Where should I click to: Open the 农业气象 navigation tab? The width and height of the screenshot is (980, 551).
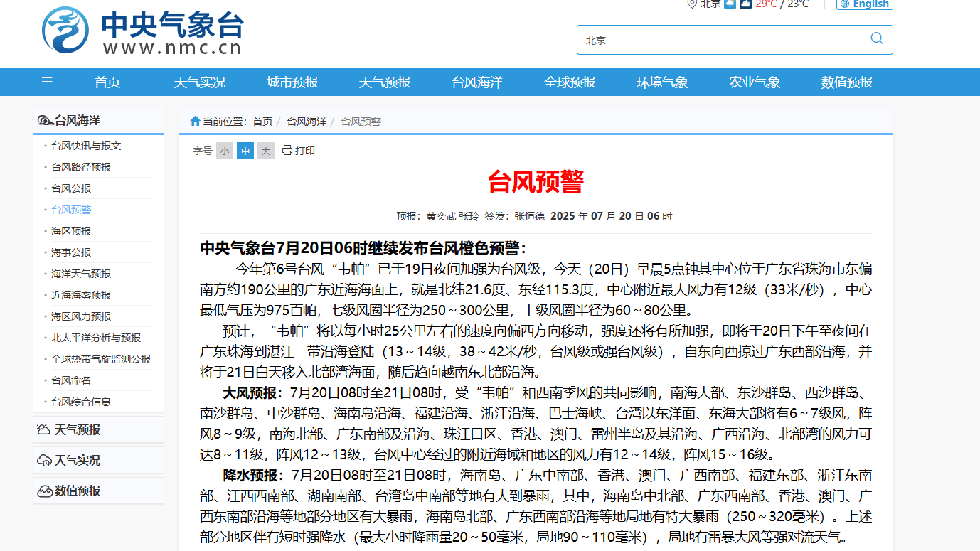pos(755,82)
